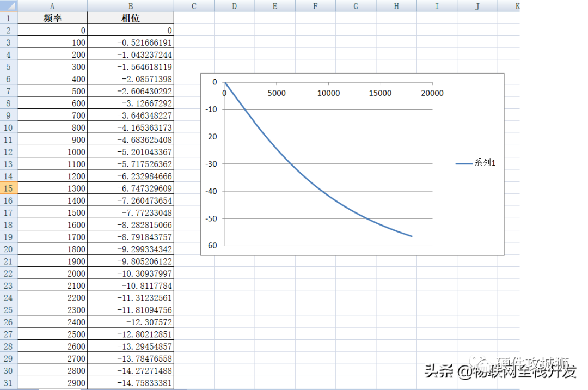
Task: Click the 20000 horizontal axis label
Action: (432, 93)
